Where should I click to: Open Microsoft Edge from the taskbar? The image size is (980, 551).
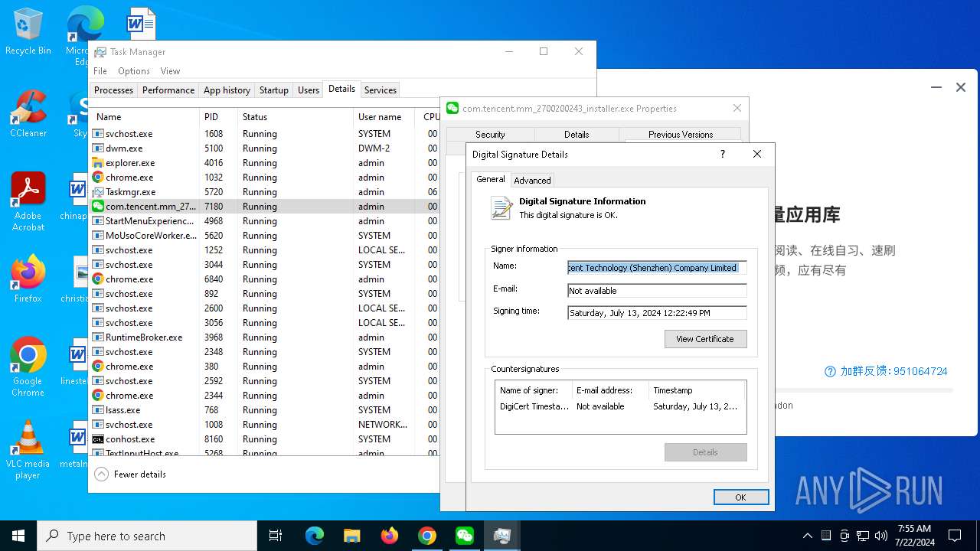(x=315, y=536)
